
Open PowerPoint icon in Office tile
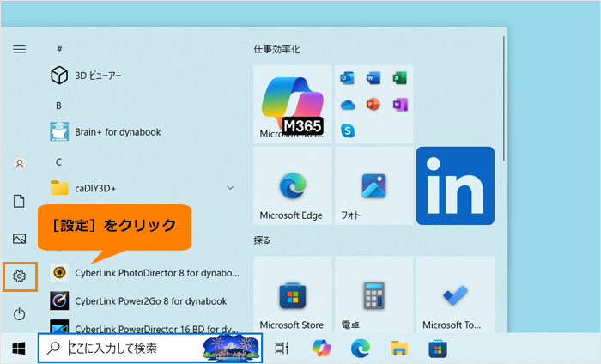373,104
